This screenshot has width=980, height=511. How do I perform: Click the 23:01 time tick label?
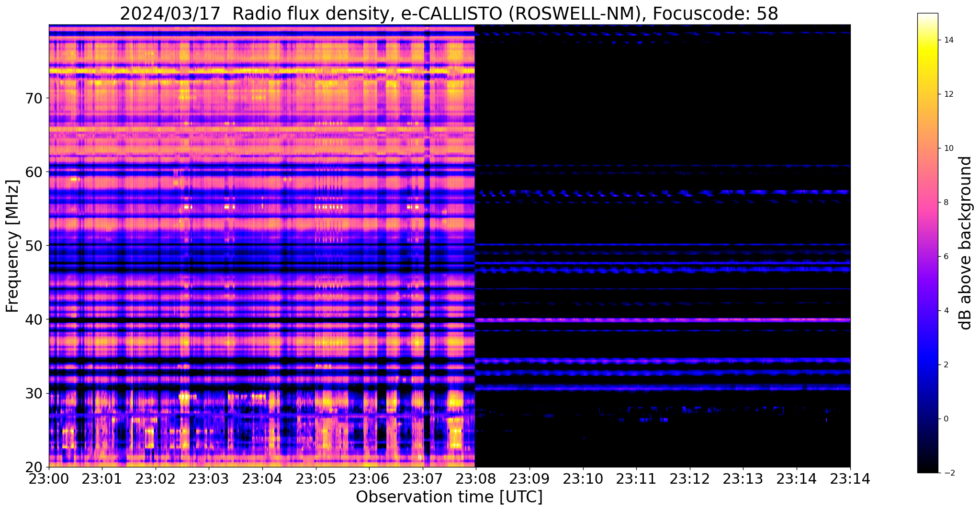tap(102, 479)
